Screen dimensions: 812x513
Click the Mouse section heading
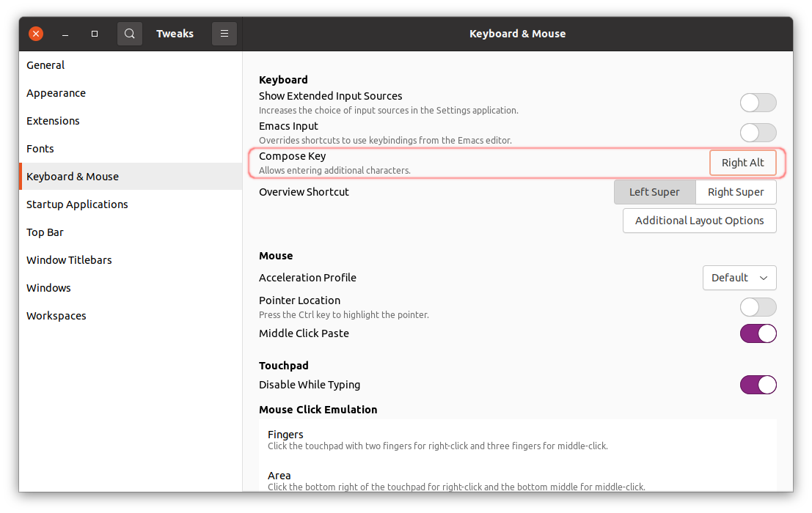pos(276,256)
